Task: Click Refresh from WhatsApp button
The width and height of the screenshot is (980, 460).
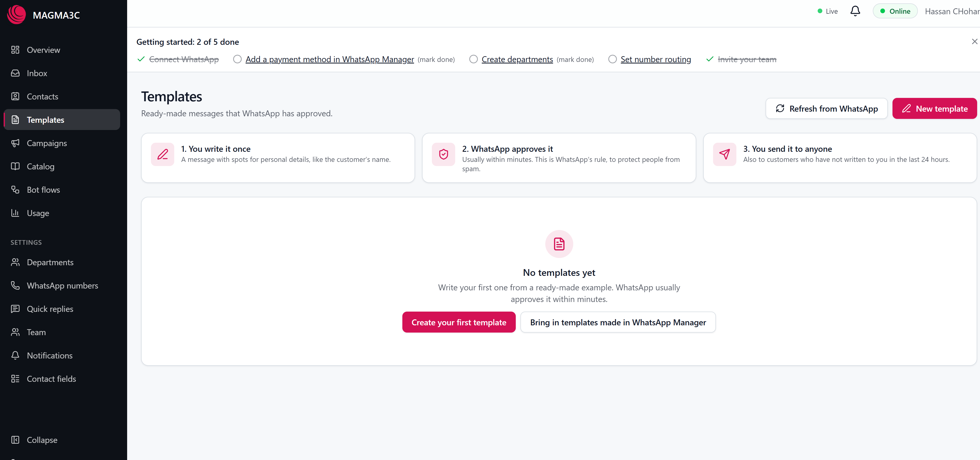Action: point(826,109)
